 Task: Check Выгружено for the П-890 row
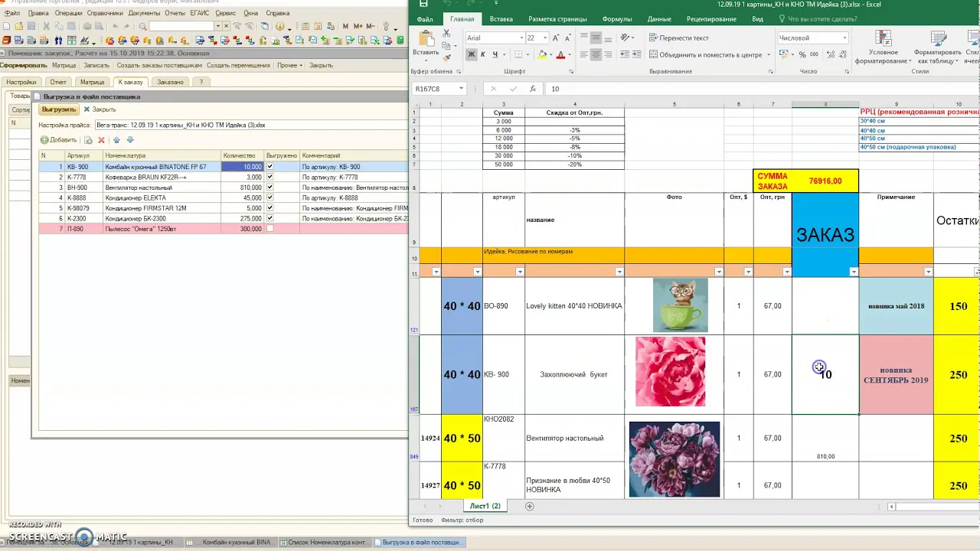click(x=269, y=229)
